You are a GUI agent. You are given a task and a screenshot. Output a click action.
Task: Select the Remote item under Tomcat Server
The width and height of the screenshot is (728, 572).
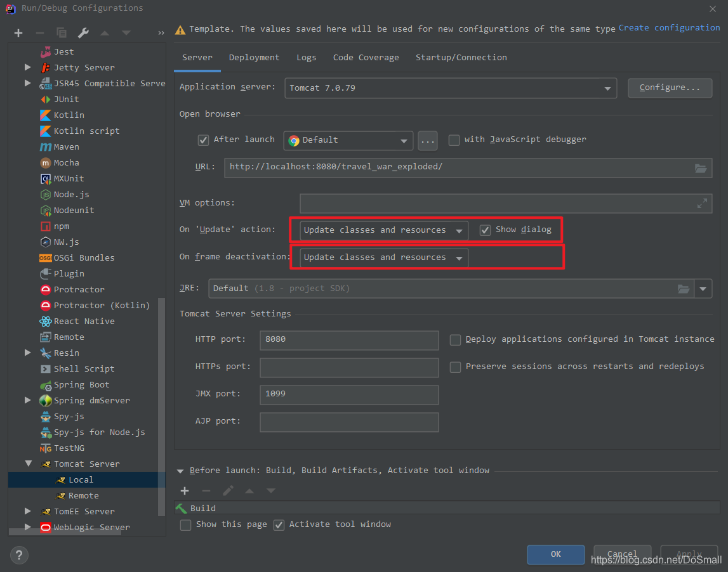pos(84,495)
